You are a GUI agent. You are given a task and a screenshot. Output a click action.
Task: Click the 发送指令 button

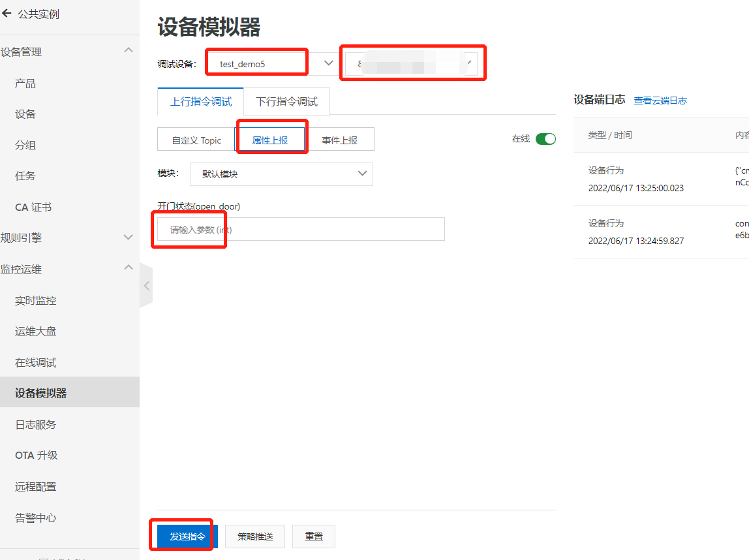point(183,536)
